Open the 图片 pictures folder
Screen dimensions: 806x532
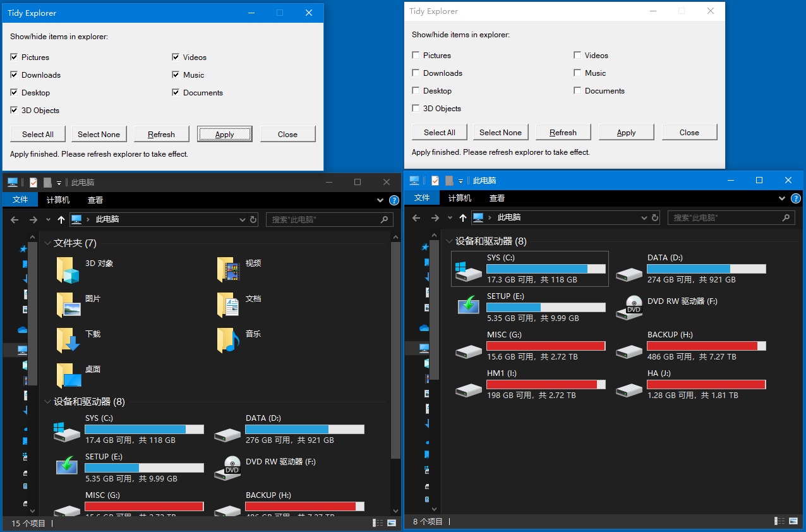point(79,305)
